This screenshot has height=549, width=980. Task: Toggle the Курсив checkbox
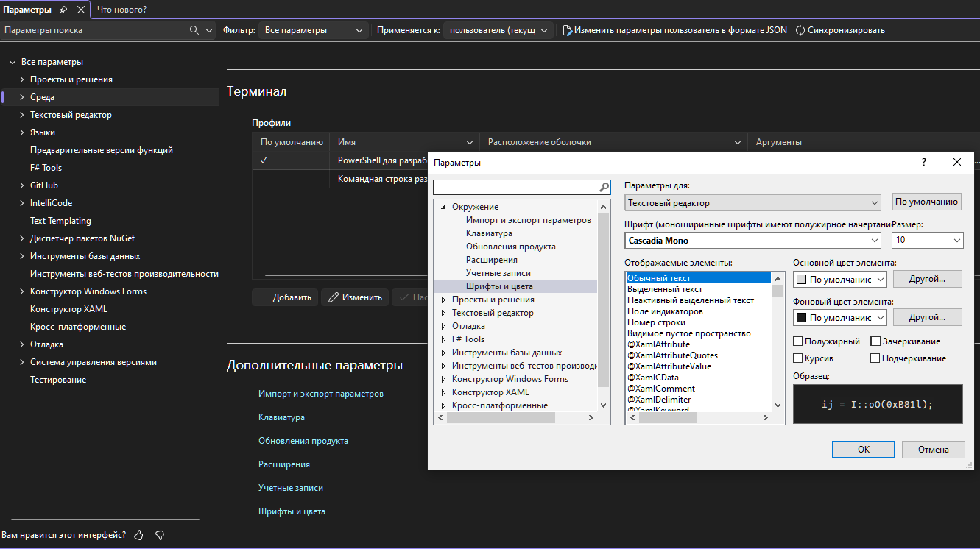798,358
